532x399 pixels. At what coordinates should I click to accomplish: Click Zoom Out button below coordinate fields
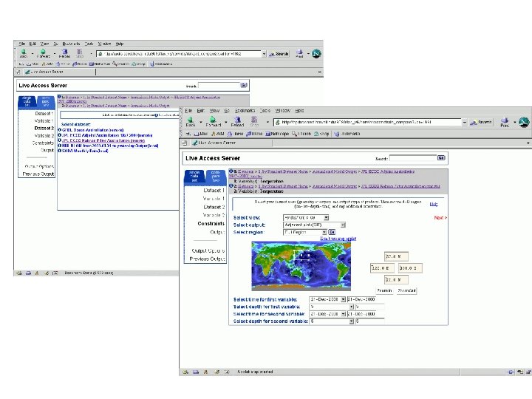[406, 291]
